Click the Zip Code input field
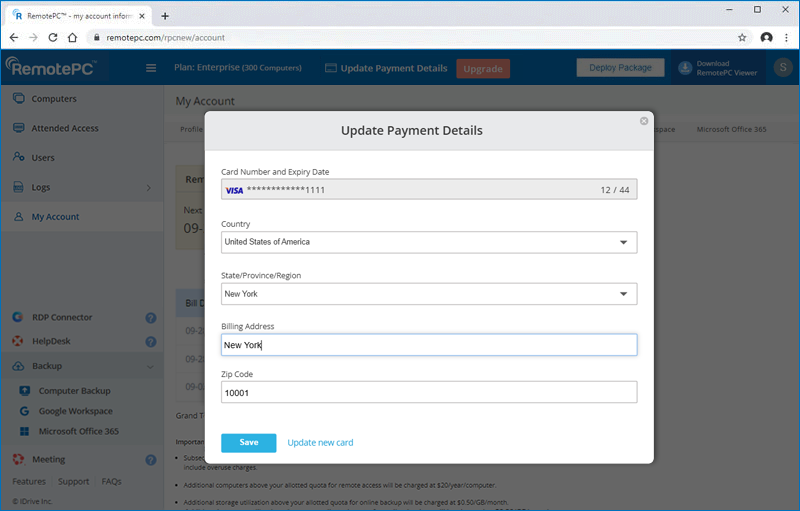 [428, 393]
